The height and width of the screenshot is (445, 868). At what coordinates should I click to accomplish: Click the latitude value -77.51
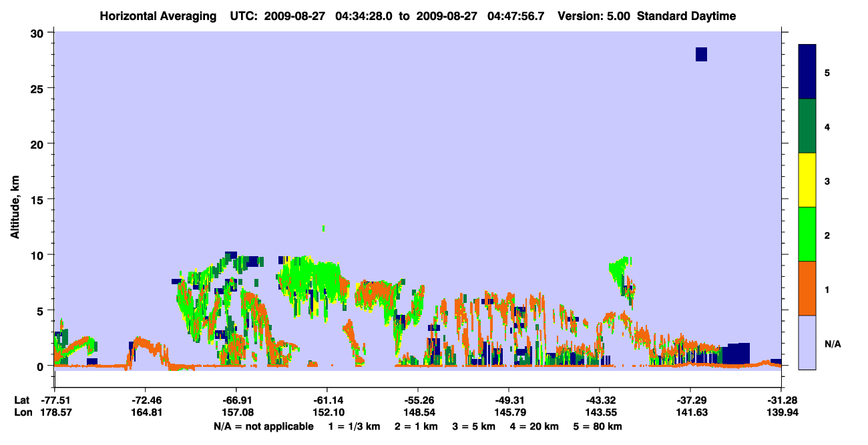click(55, 400)
